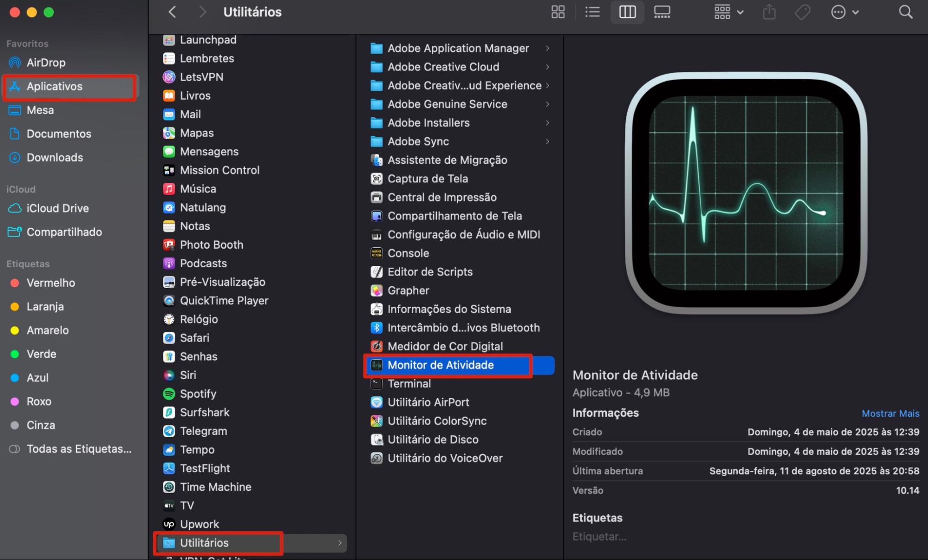Viewport: 928px width, 560px height.
Task: Select the Azul tag label
Action: pyautogui.click(x=37, y=378)
